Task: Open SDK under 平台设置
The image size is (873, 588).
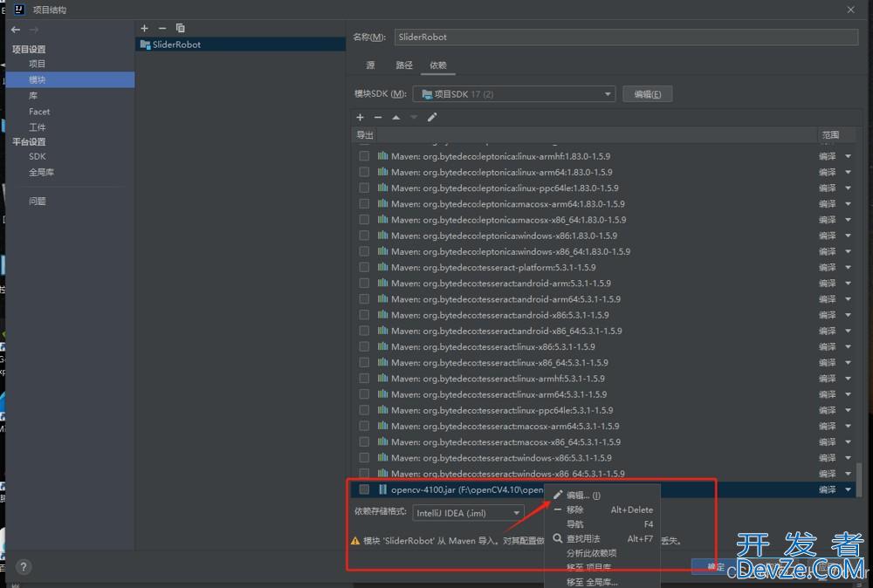Action: click(x=38, y=156)
